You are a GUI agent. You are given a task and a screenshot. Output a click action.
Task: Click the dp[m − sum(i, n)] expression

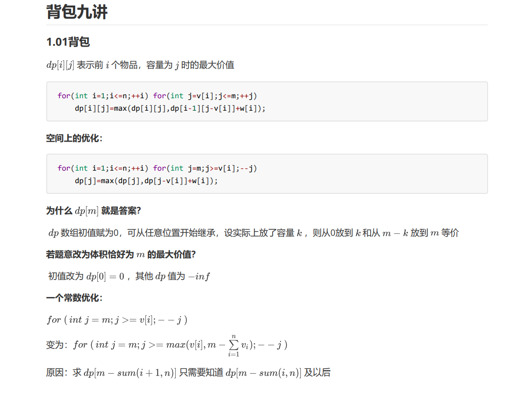263,373
